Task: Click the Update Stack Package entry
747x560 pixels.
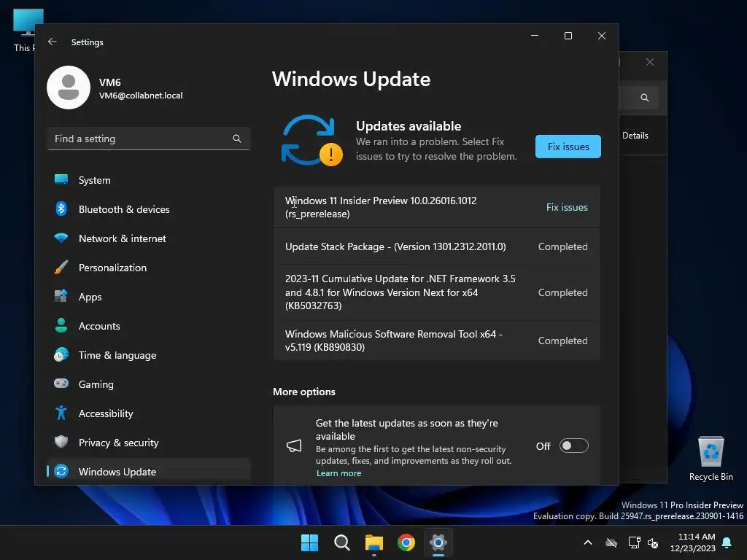Action: point(436,246)
